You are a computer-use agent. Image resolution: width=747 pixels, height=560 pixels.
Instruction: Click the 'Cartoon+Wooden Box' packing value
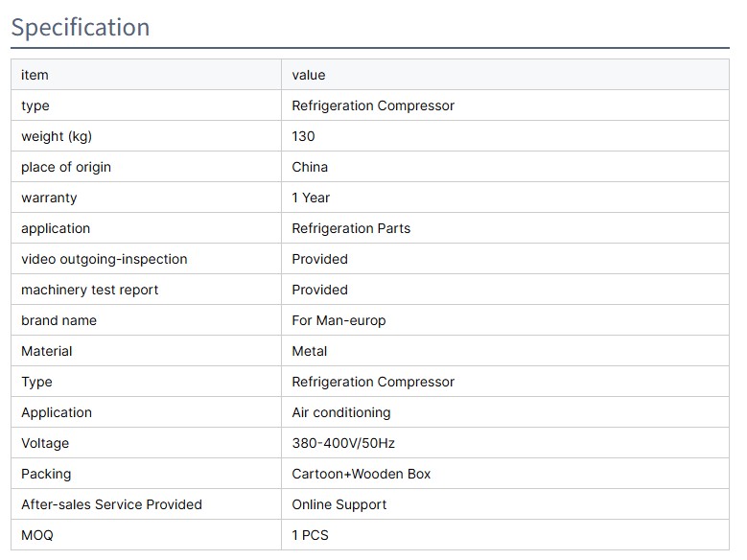tap(362, 474)
